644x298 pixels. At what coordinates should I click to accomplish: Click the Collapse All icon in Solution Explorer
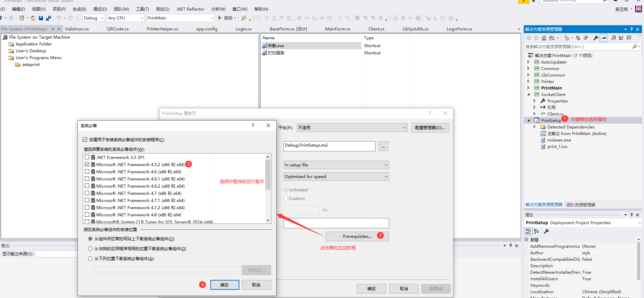pyautogui.click(x=586, y=38)
